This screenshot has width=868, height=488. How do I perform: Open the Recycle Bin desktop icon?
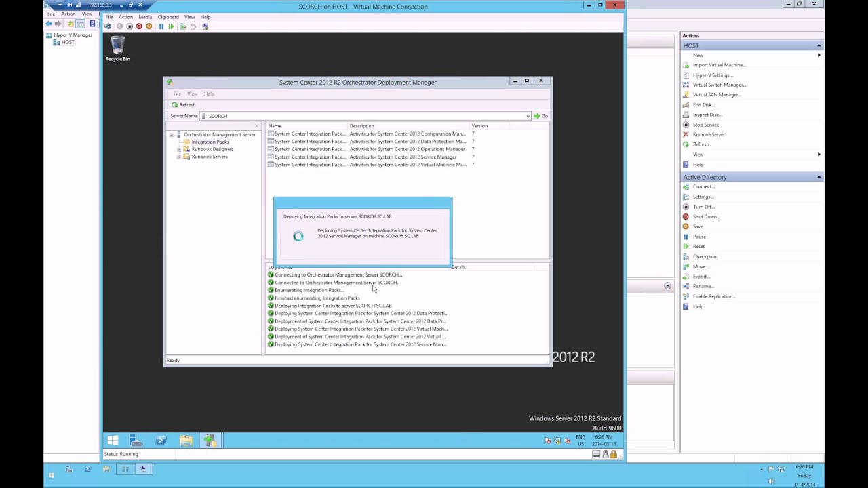pyautogui.click(x=117, y=49)
